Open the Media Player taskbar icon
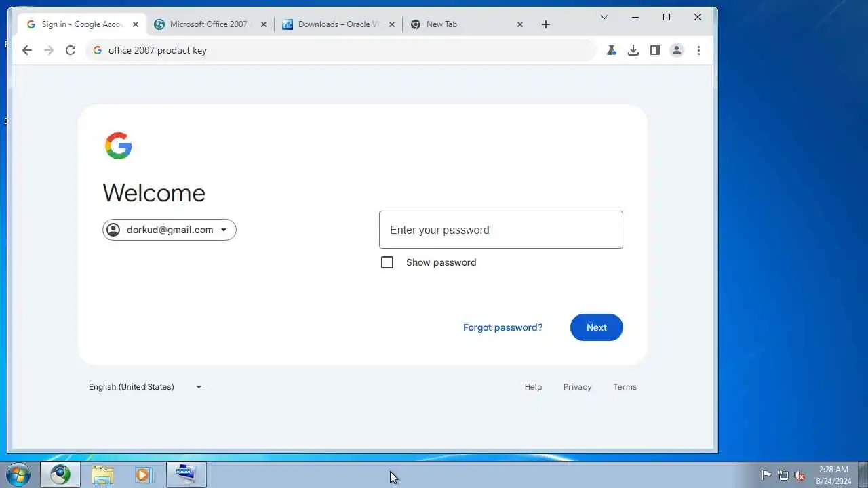This screenshot has width=868, height=488. click(143, 474)
